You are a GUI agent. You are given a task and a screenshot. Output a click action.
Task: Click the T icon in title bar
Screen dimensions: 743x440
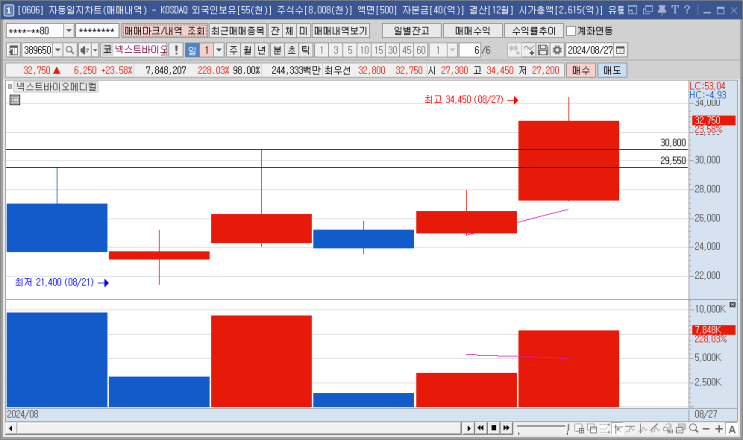click(x=675, y=9)
